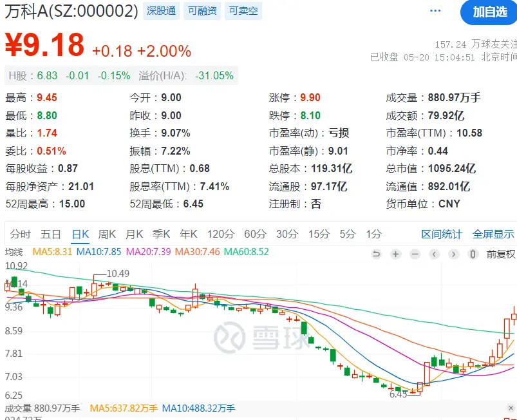The width and height of the screenshot is (517, 420).
Task: Click the H股 price info bar
Action: click(x=120, y=75)
